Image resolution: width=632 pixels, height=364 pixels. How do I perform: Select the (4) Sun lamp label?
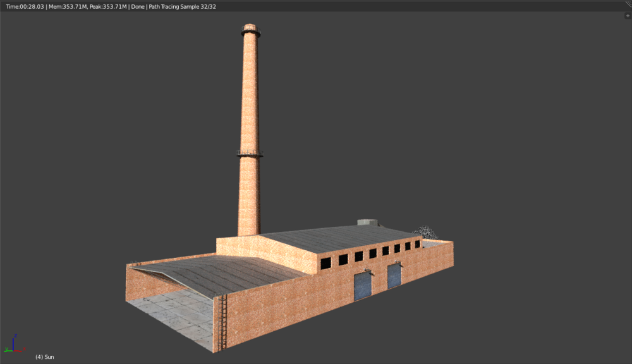pyautogui.click(x=45, y=356)
